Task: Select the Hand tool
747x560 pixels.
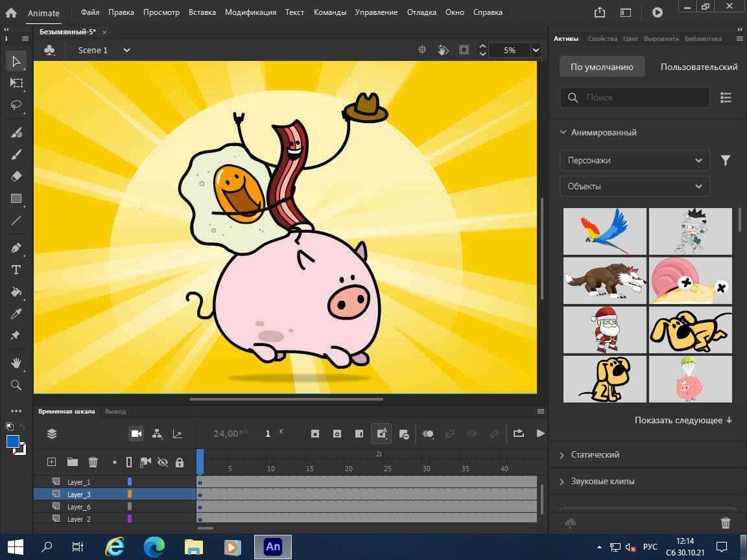Action: tap(16, 363)
